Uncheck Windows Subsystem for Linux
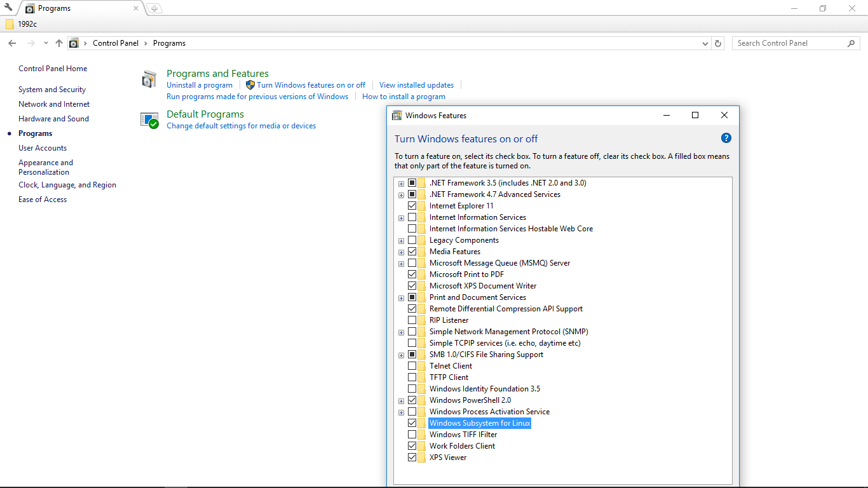 click(x=412, y=423)
